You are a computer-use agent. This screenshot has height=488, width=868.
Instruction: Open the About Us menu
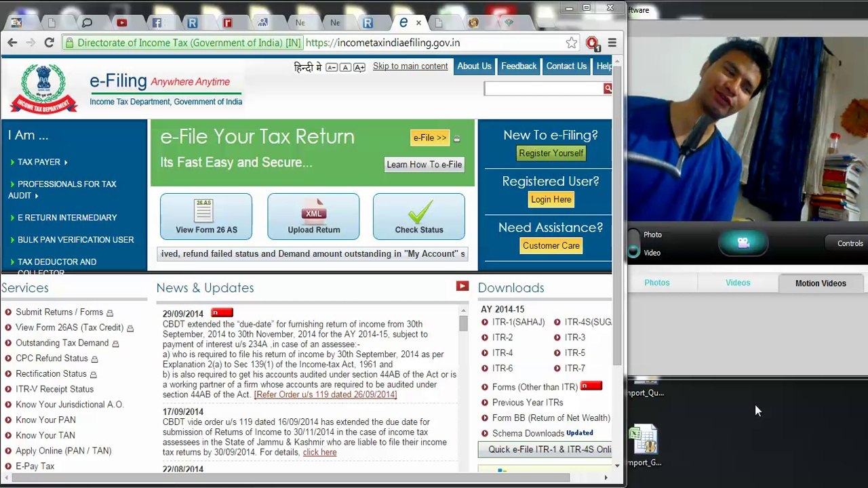click(474, 66)
